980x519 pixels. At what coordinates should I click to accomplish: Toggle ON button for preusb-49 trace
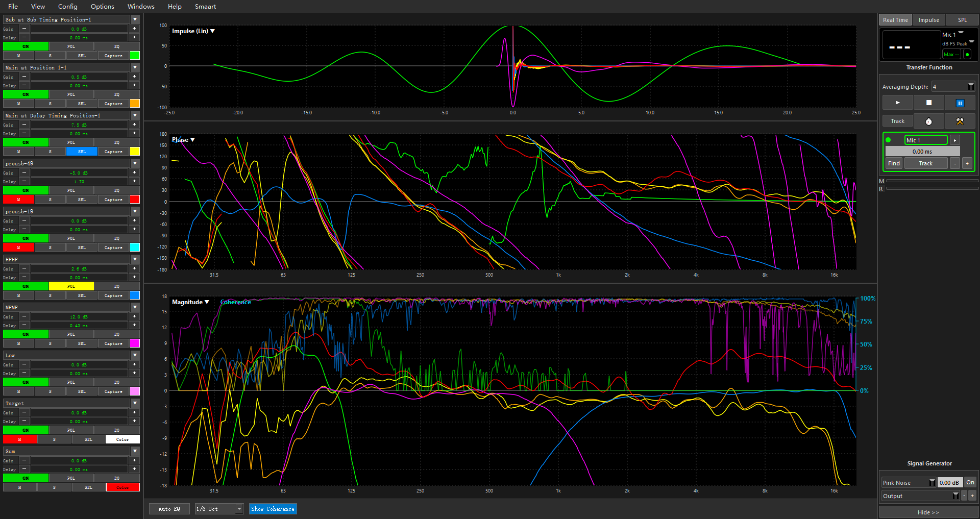click(26, 190)
